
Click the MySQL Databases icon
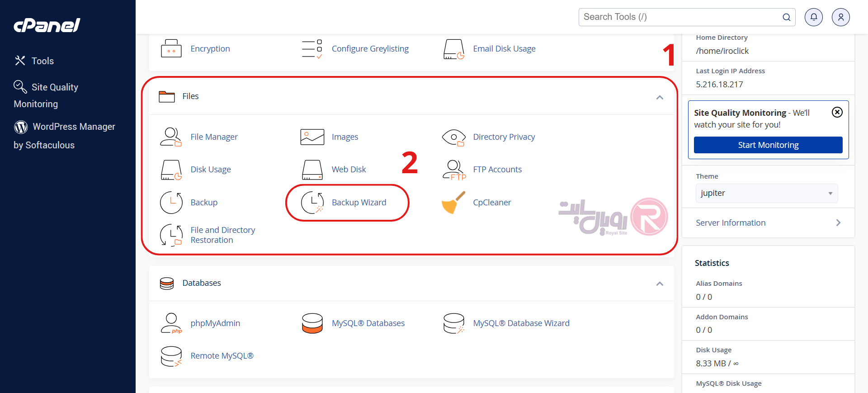pyautogui.click(x=312, y=323)
